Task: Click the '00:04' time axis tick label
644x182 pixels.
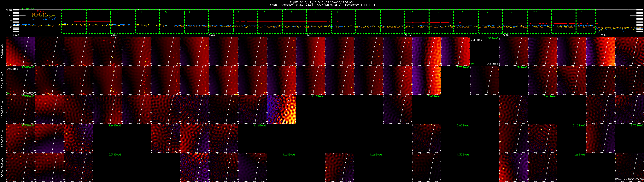Action: click(114, 35)
